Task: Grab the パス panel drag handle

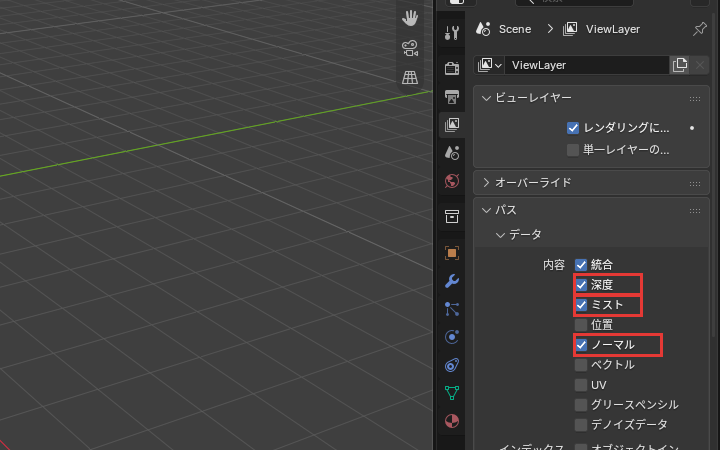Action: point(695,211)
